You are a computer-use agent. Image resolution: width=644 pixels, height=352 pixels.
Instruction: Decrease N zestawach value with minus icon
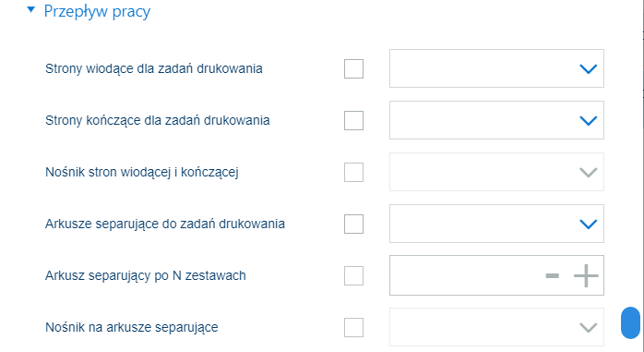552,275
